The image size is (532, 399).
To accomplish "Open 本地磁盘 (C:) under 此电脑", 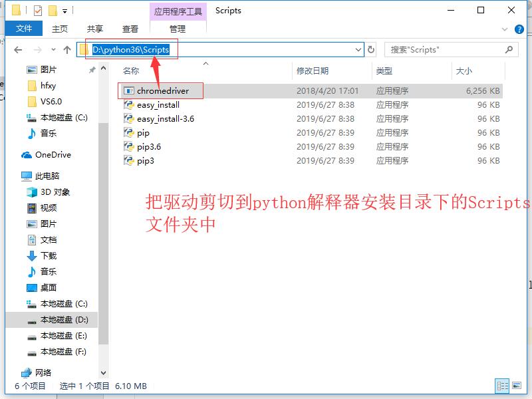I will pyautogui.click(x=57, y=304).
